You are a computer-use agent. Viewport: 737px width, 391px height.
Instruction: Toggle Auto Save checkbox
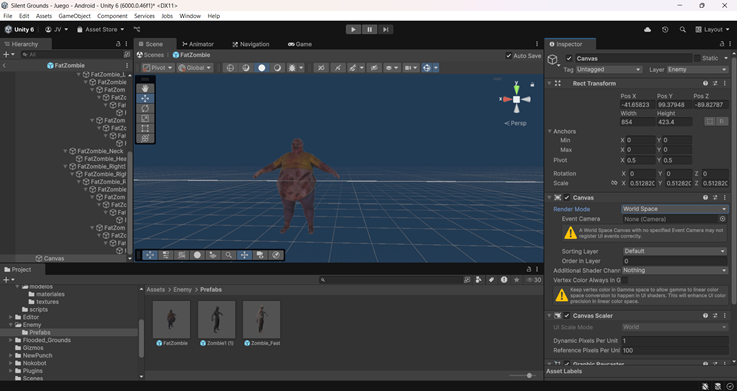click(x=509, y=55)
